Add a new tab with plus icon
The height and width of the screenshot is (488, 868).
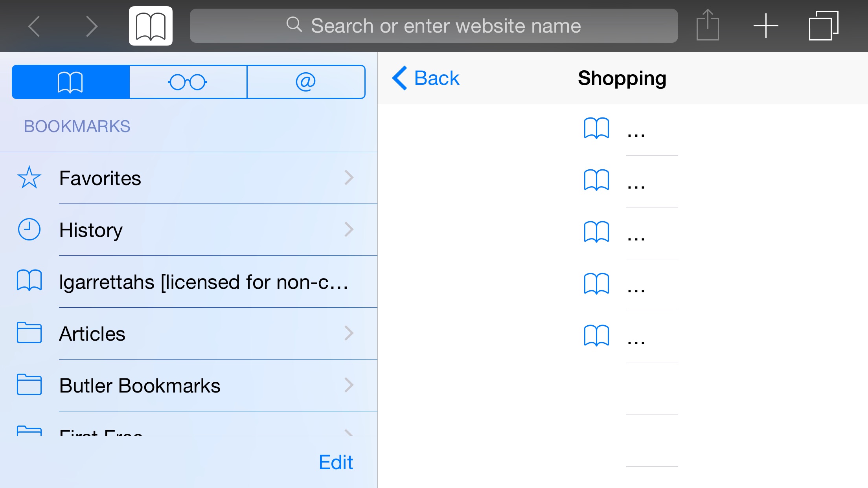click(766, 26)
